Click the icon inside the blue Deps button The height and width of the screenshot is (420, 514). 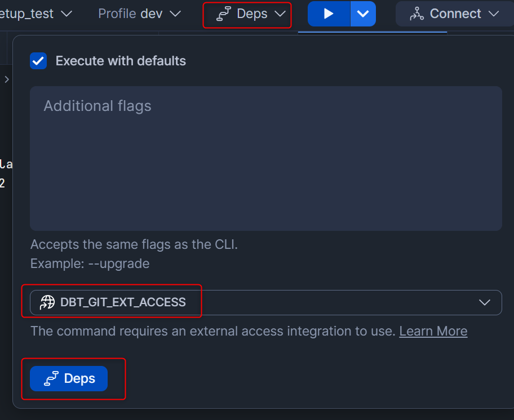(51, 379)
